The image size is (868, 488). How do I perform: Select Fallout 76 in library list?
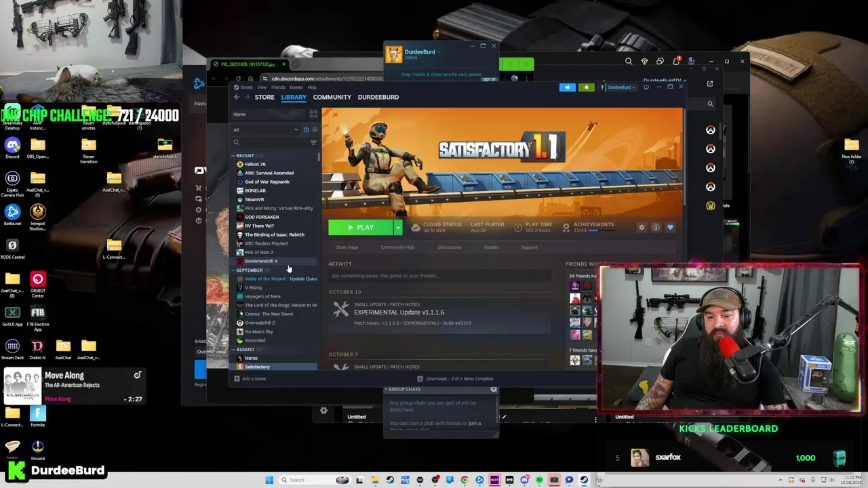coord(274,164)
